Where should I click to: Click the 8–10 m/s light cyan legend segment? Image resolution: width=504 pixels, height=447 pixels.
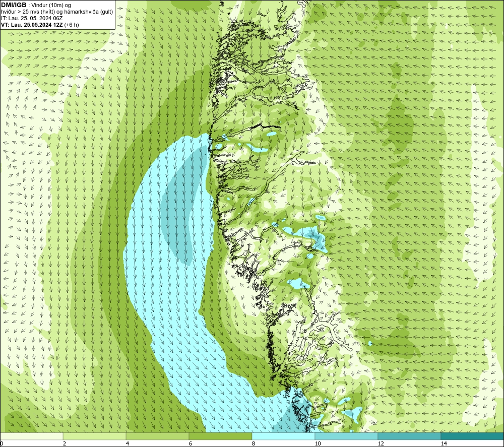283,436
